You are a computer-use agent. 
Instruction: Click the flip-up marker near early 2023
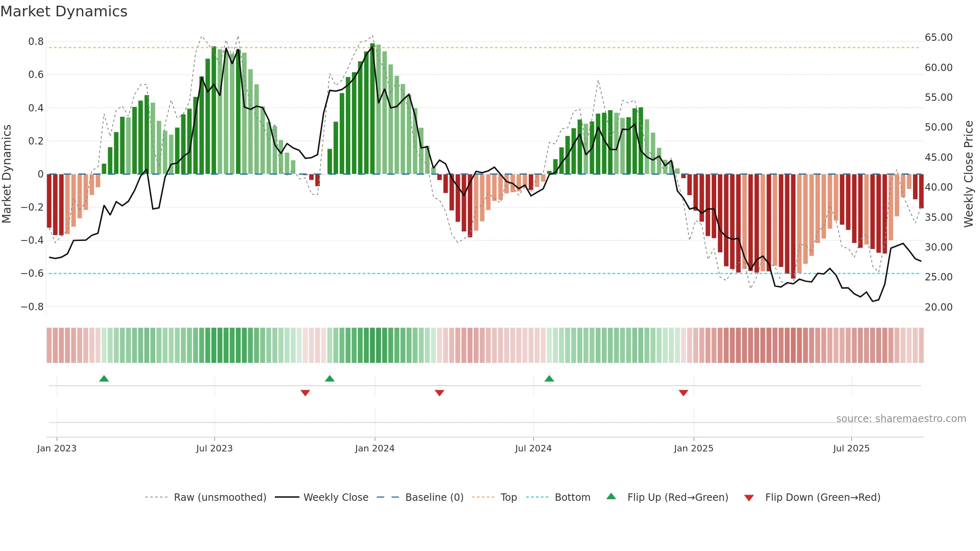point(104,378)
